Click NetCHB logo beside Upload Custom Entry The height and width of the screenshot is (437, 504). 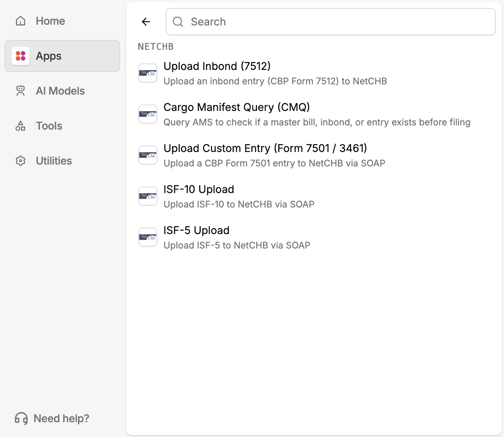point(148,155)
